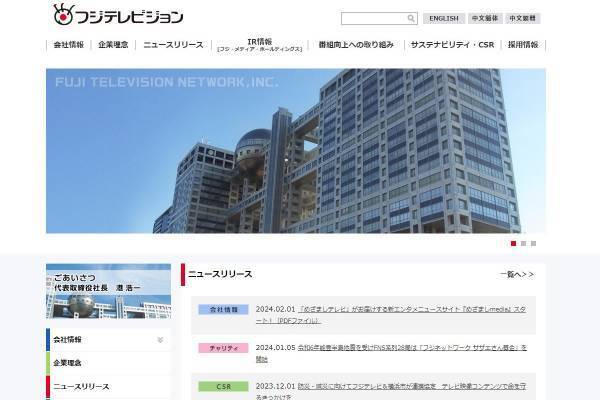The width and height of the screenshot is (600, 400).
Task: Select the first red carousel indicator
Action: 514,243
